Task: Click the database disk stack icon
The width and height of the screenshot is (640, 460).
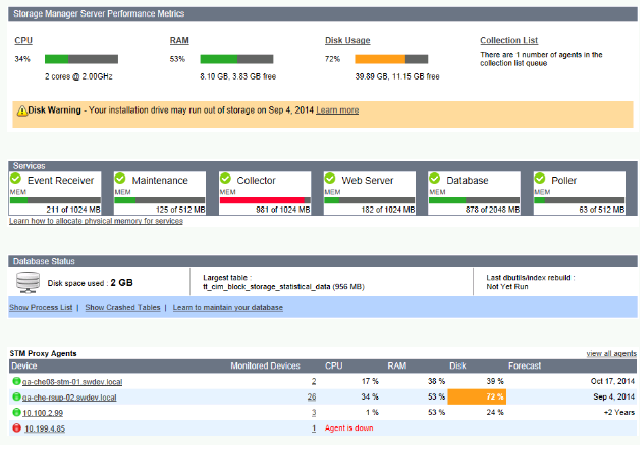Action: pyautogui.click(x=28, y=282)
